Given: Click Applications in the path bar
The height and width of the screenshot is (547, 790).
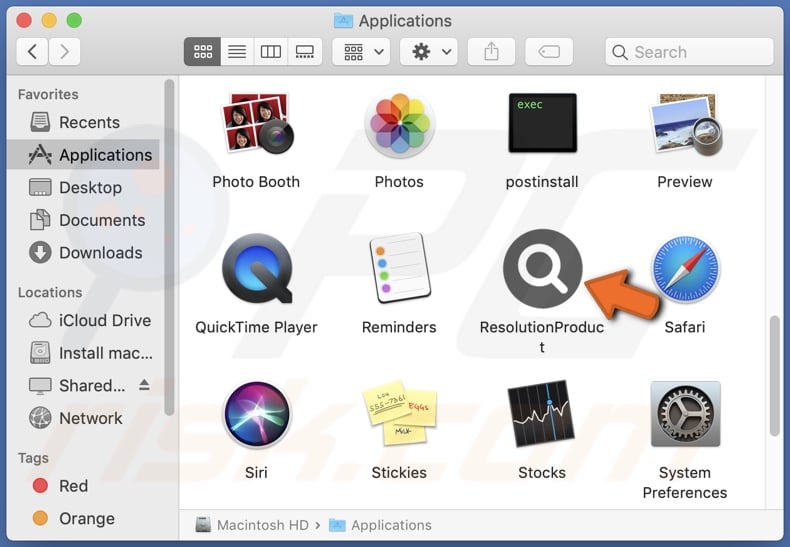Looking at the screenshot, I should [380, 525].
